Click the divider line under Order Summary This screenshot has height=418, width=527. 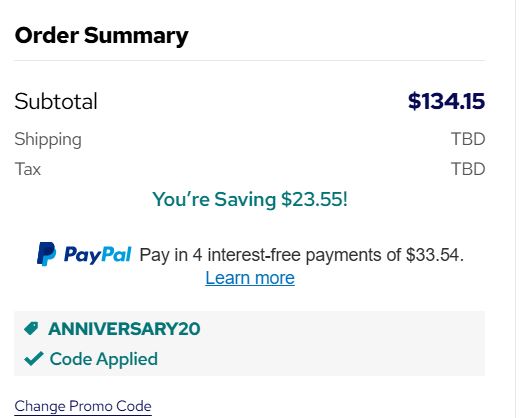[250, 60]
